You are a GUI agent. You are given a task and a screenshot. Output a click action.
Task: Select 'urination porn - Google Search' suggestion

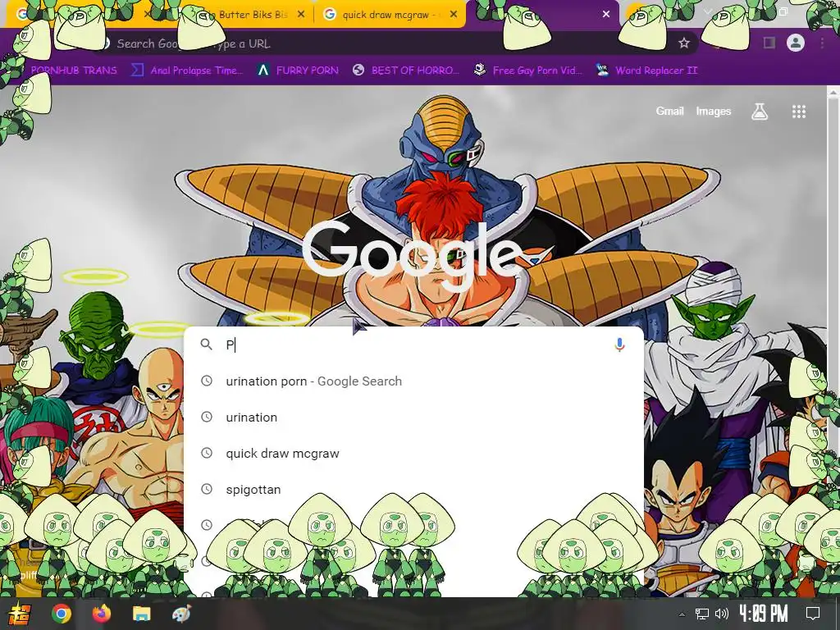coord(413,381)
